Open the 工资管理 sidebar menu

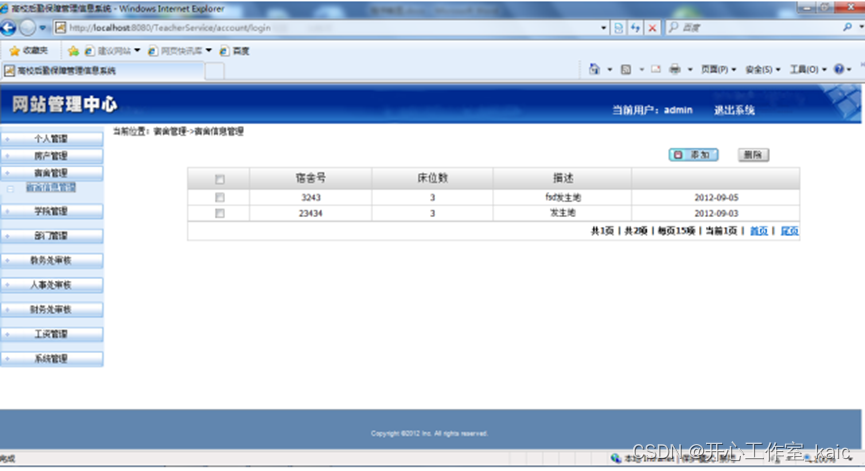click(51, 334)
